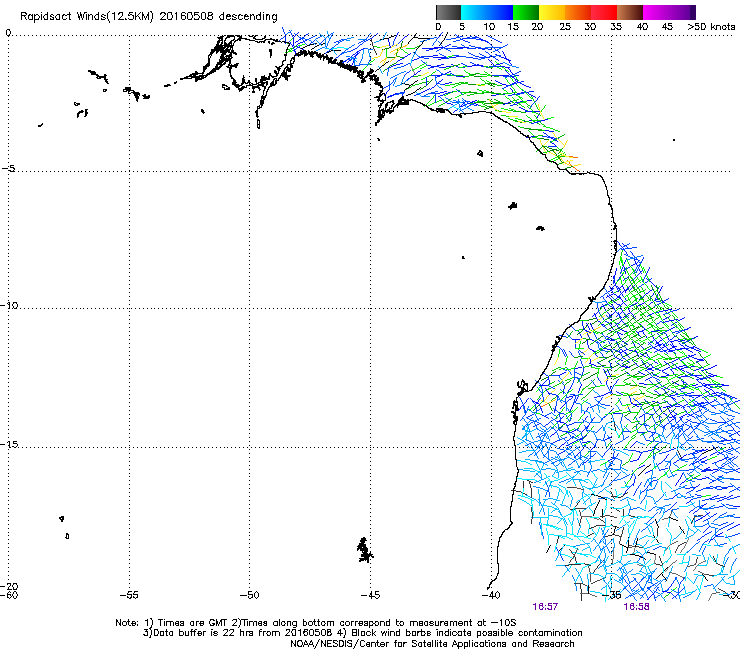Click the longitude label '-50'
The image size is (740, 650).
point(250,595)
